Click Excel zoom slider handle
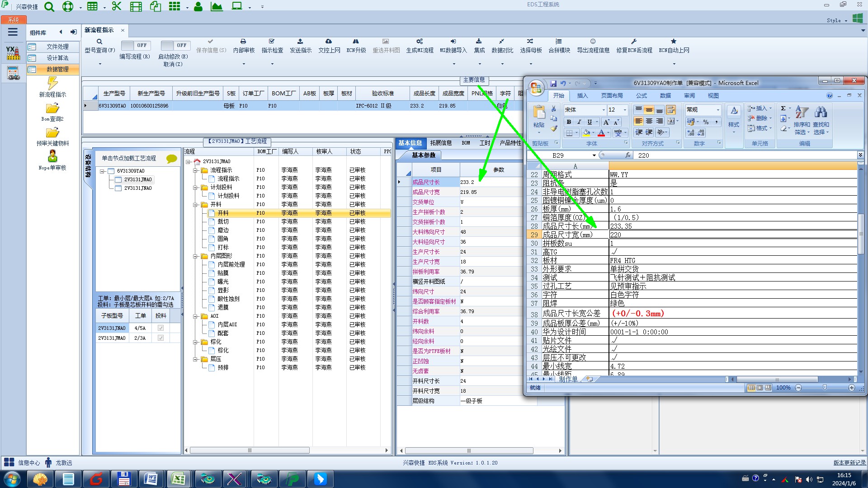Viewport: 868px width, 488px height. point(825,388)
